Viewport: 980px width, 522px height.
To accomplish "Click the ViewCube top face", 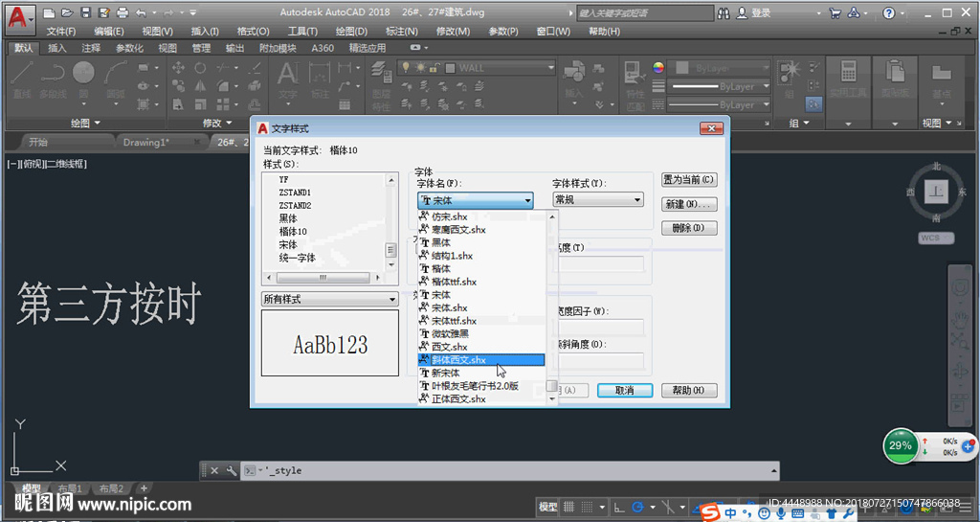I will click(x=937, y=192).
